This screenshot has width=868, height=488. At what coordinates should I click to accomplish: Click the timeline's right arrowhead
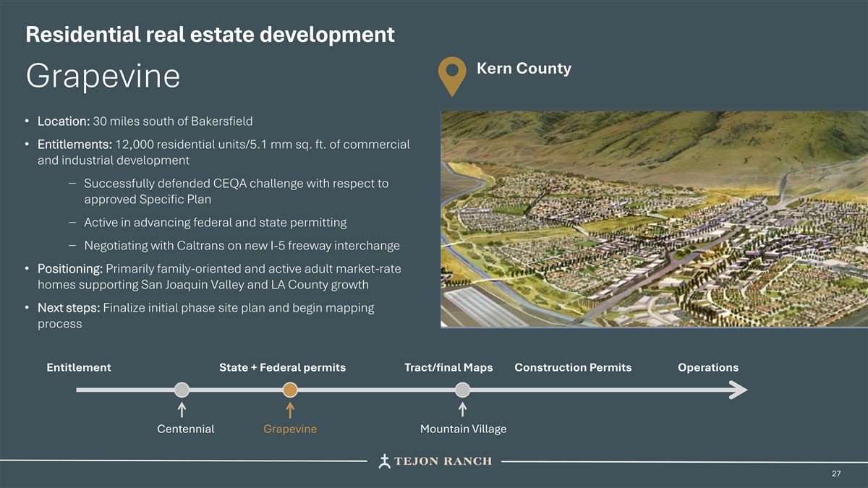(738, 390)
